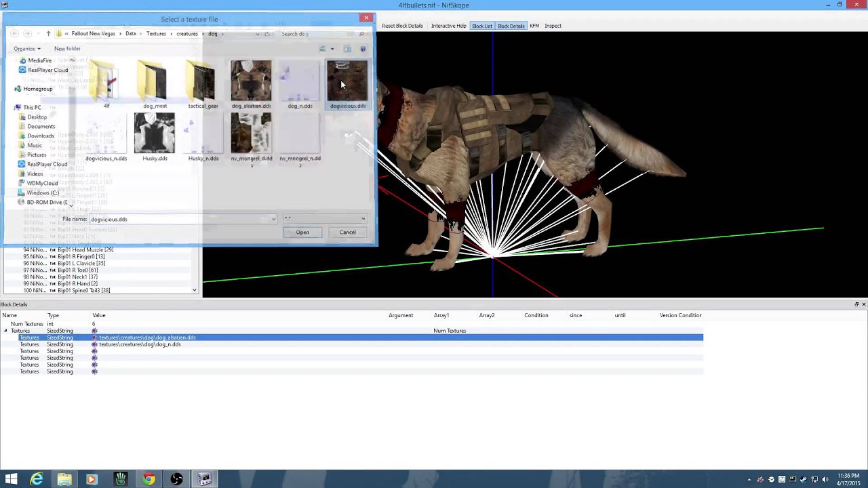Select the dog_alsatian.dds texture thumbnail
This screenshot has width=868, height=488.
click(251, 81)
